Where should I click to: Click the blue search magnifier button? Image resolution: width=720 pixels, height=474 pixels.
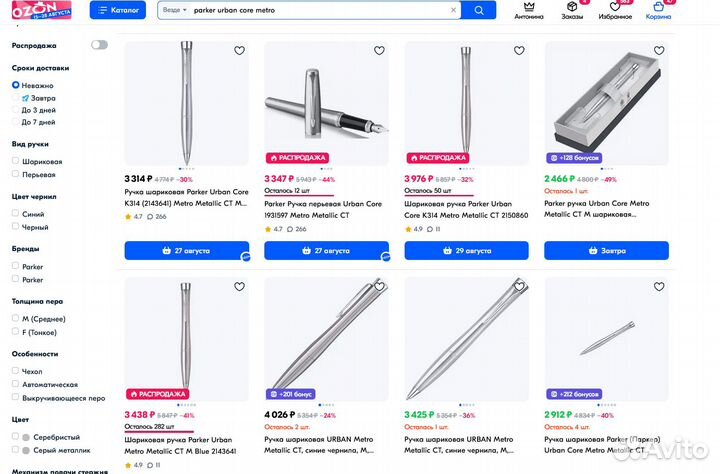tap(479, 10)
